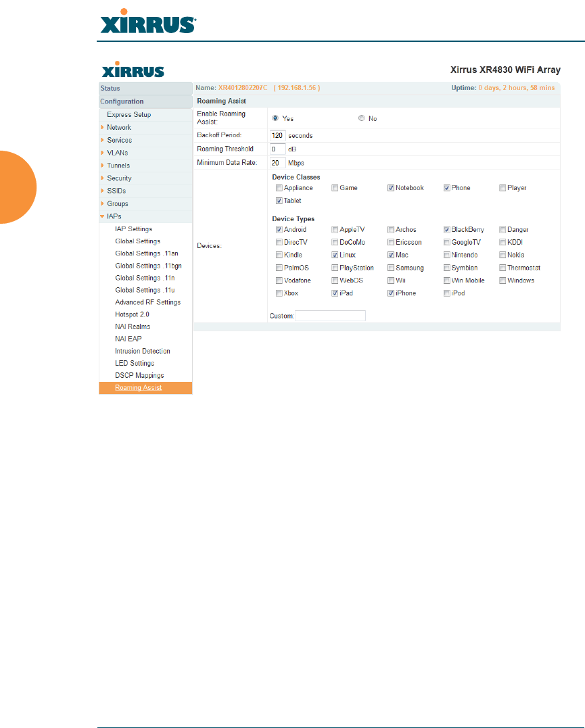Click the IP address 192.168.1.56
This screenshot has height=728, width=585.
click(x=296, y=88)
